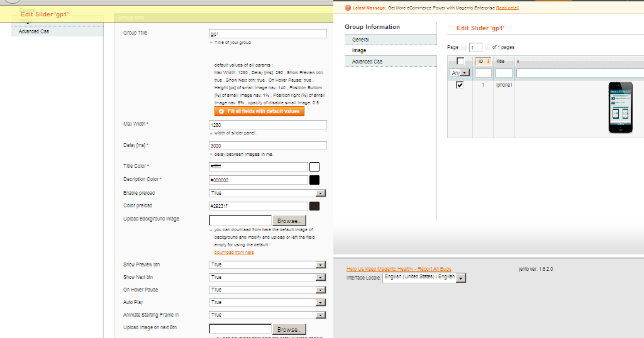This screenshot has width=644, height=338.
Task: Click Browse for Upload Image on next Btn
Action: pyautogui.click(x=289, y=329)
